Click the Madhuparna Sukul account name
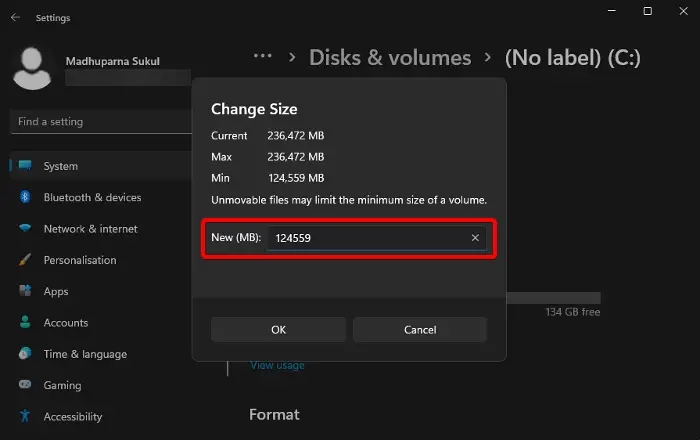700x440 pixels. (112, 61)
